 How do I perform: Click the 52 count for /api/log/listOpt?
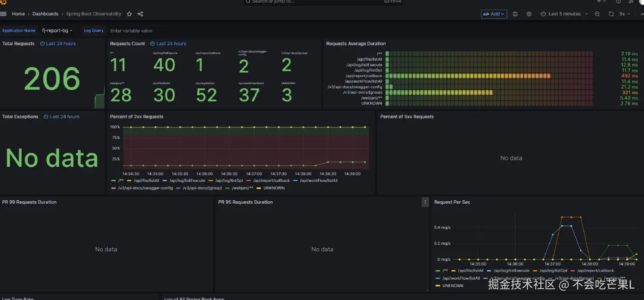coord(207,95)
